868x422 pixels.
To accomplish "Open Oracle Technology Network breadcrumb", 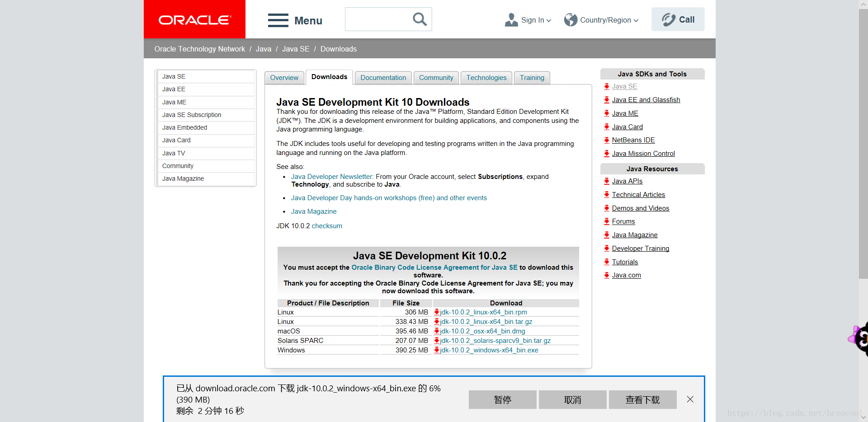I will pyautogui.click(x=199, y=49).
